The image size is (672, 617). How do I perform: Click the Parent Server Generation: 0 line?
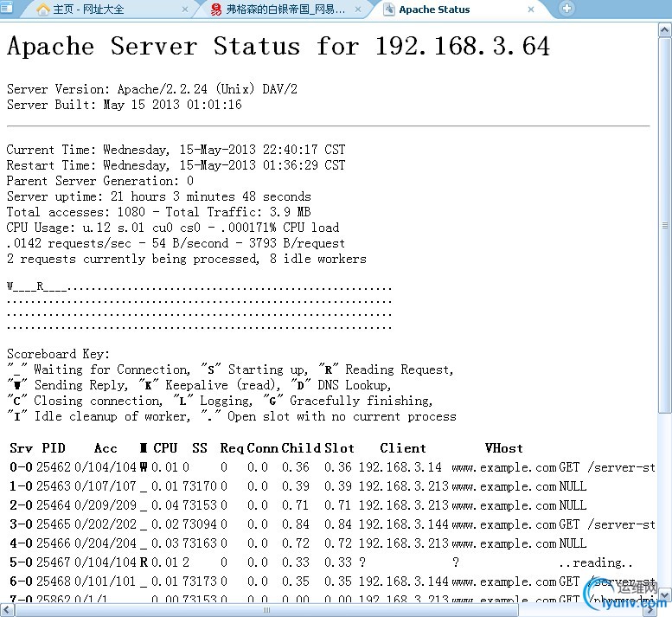[x=99, y=181]
